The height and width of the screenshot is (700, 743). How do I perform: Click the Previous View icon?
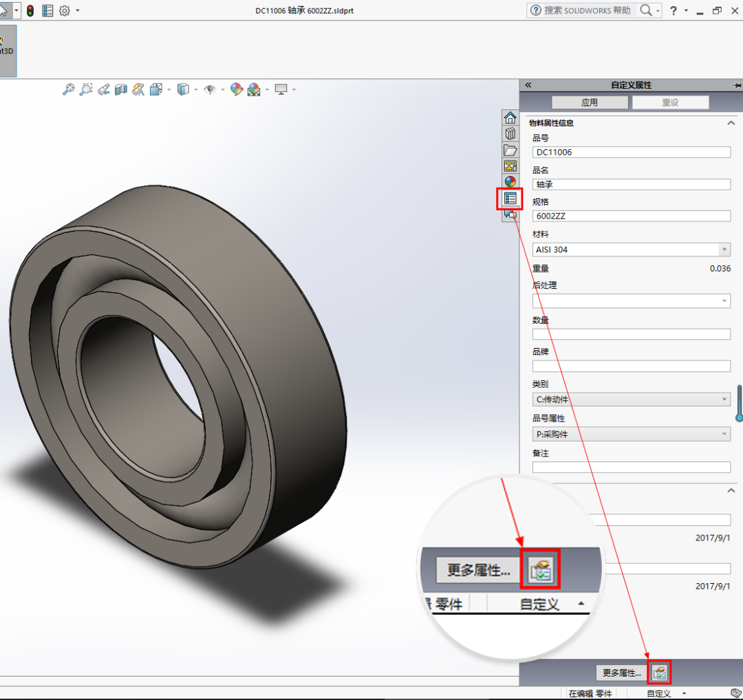104,89
